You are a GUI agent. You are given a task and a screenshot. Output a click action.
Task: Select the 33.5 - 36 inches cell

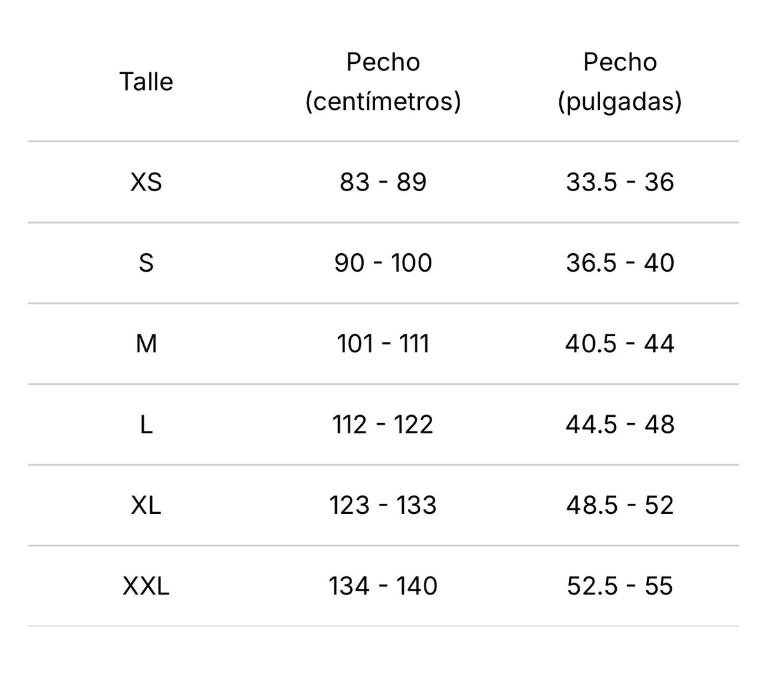(x=620, y=182)
